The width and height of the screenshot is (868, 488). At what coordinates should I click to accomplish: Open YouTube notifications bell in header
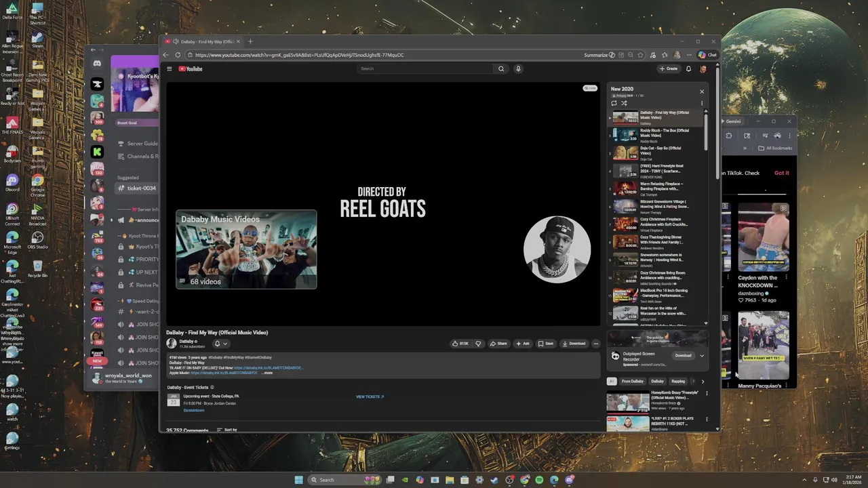pos(688,68)
